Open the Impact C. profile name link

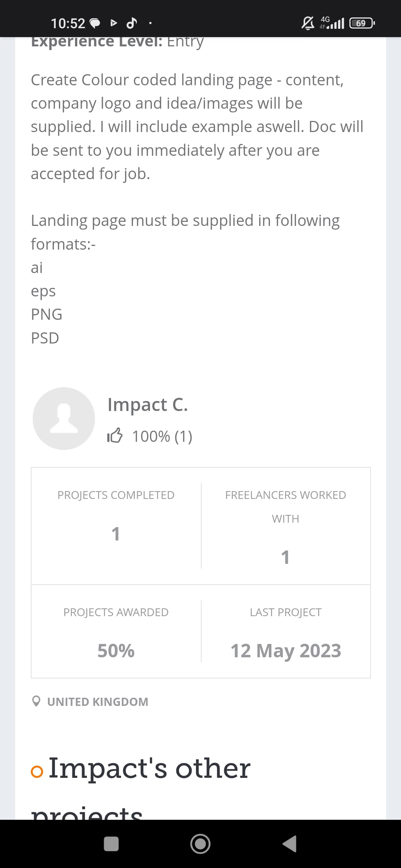(147, 404)
